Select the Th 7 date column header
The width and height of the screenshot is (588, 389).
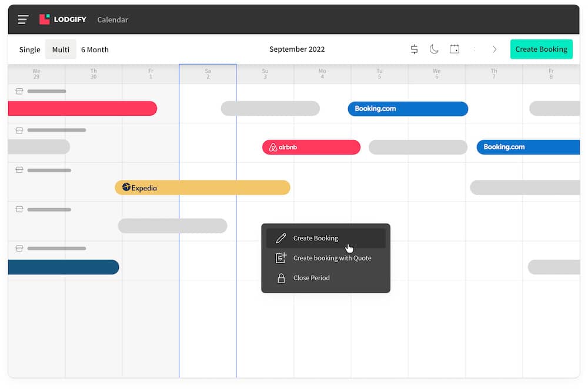(x=494, y=74)
